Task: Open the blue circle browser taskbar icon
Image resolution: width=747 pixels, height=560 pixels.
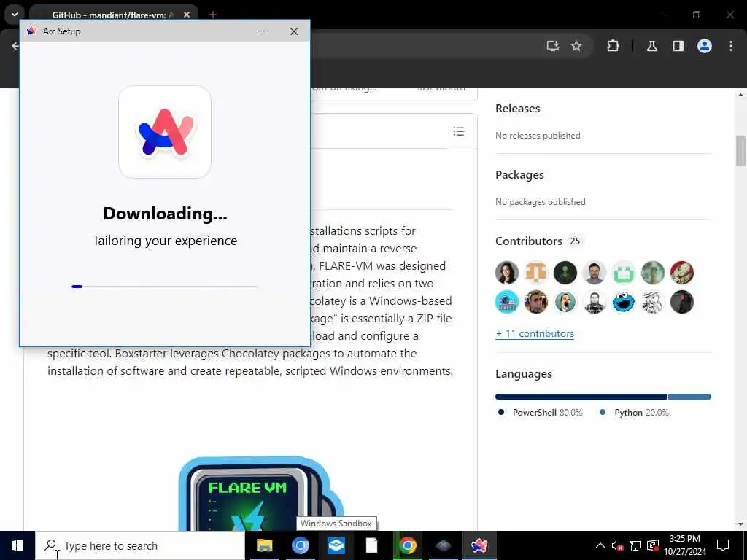Action: (300, 545)
